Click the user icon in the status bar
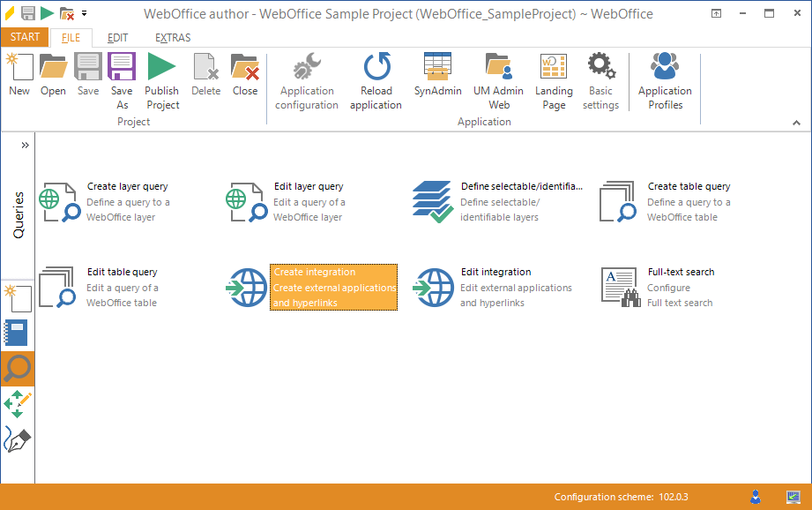 [755, 497]
